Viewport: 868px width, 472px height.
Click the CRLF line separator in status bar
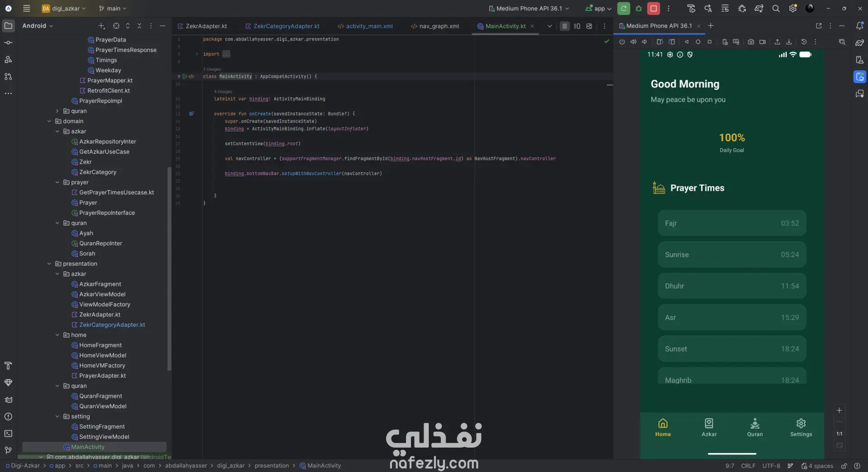coord(748,466)
